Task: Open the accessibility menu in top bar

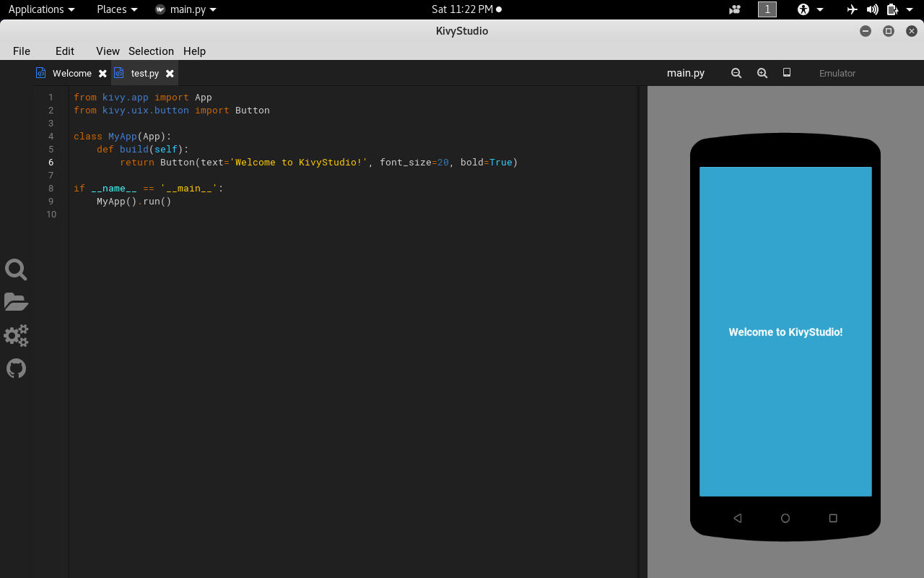Action: 810,9
